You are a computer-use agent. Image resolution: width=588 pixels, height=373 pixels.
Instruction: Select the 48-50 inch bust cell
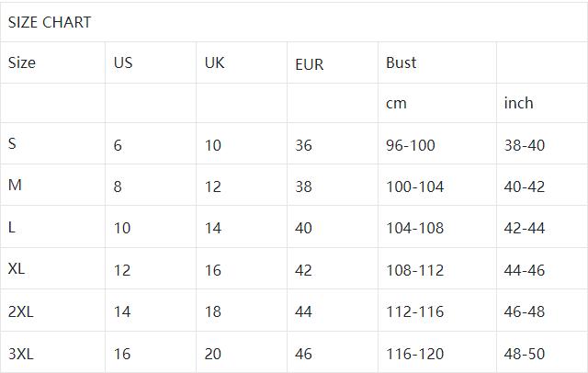click(525, 353)
